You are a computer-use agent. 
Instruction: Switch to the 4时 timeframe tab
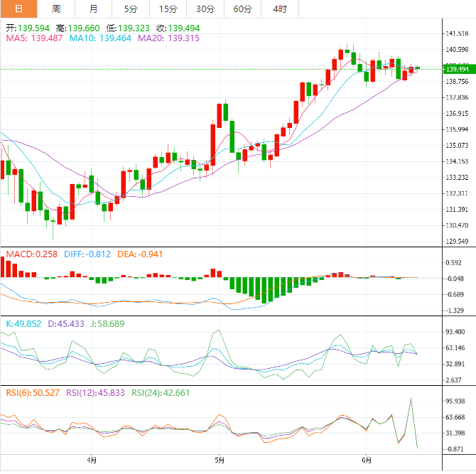point(280,9)
